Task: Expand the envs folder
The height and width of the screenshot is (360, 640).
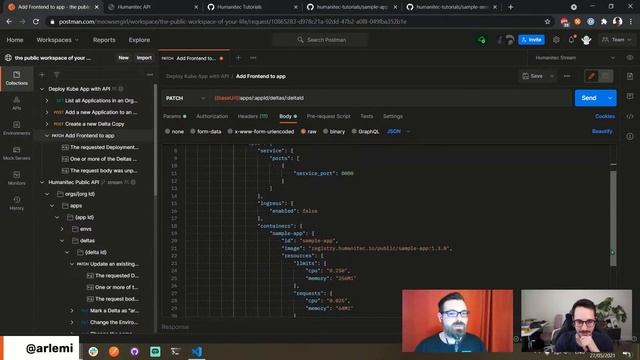Action: point(62,229)
